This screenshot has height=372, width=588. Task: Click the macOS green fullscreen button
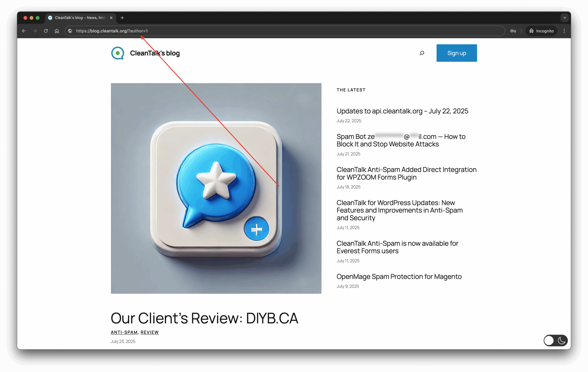pyautogui.click(x=38, y=18)
